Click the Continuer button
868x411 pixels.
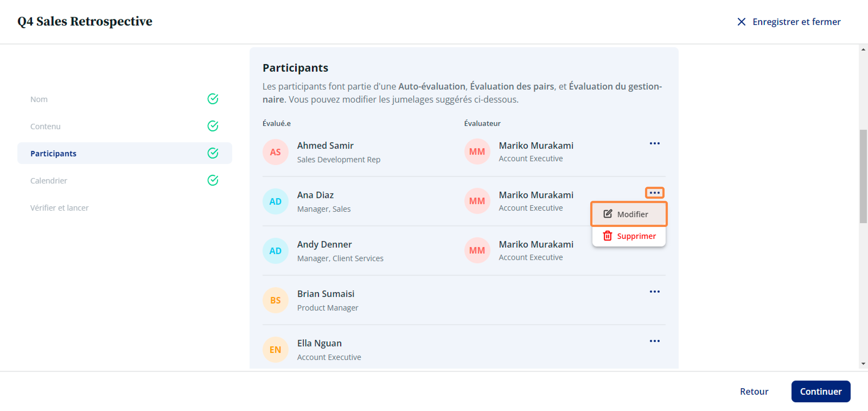tap(821, 391)
